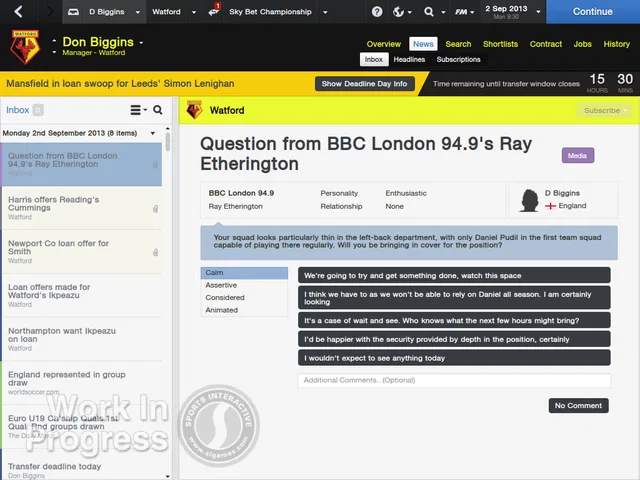Open the Subscribe dropdown button
The width and height of the screenshot is (640, 480).
pyautogui.click(x=605, y=110)
